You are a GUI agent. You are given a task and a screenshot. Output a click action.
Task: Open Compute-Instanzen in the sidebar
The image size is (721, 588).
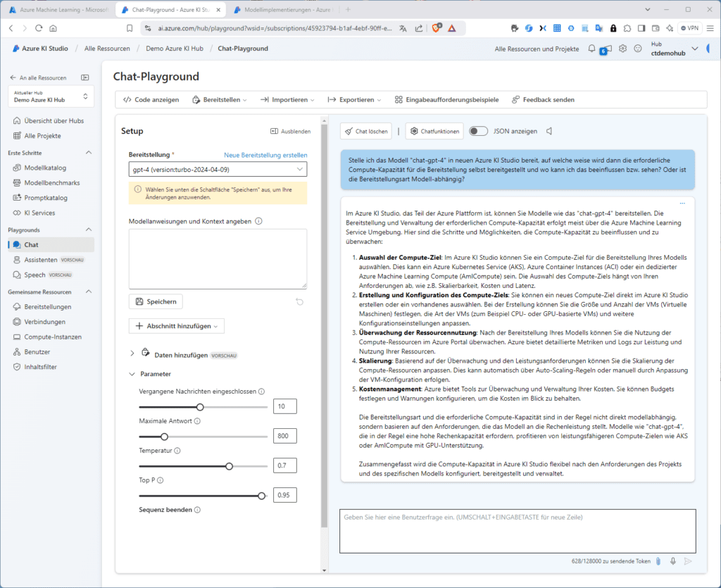tap(53, 337)
